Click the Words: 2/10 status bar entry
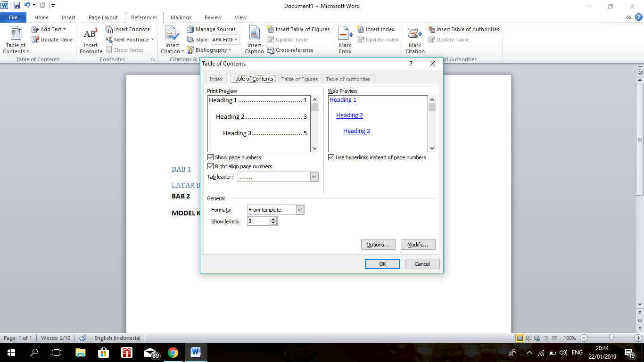Viewport: 644px width, 362px height. (56, 338)
